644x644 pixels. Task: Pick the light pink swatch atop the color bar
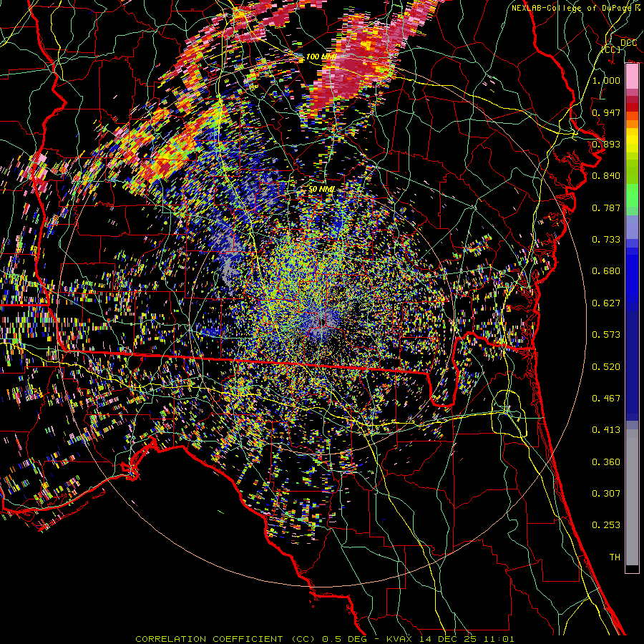(x=632, y=76)
